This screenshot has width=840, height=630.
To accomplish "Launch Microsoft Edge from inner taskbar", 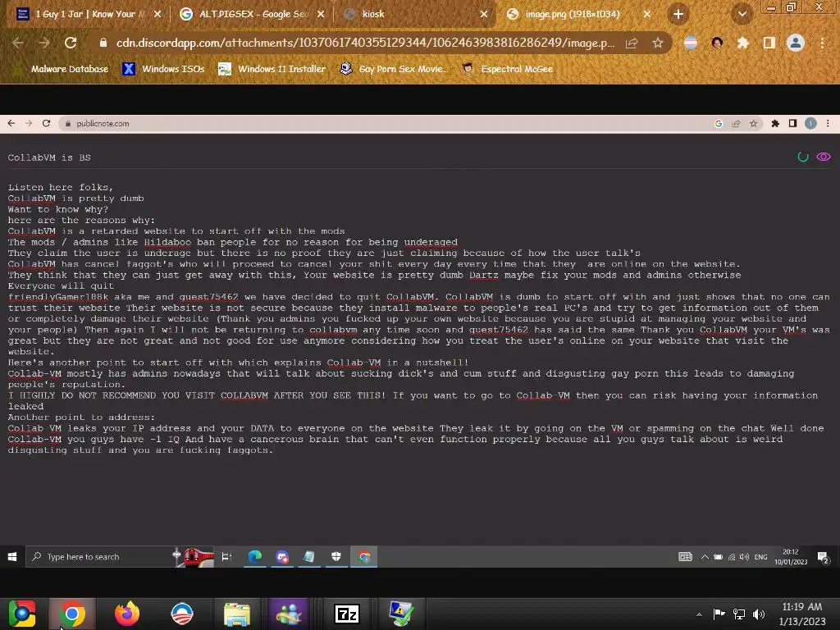I will point(255,557).
